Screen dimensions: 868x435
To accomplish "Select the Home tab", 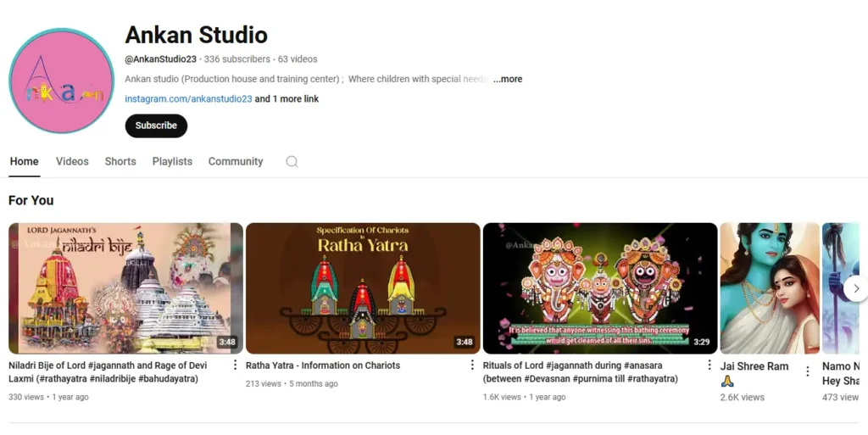I will pyautogui.click(x=24, y=162).
